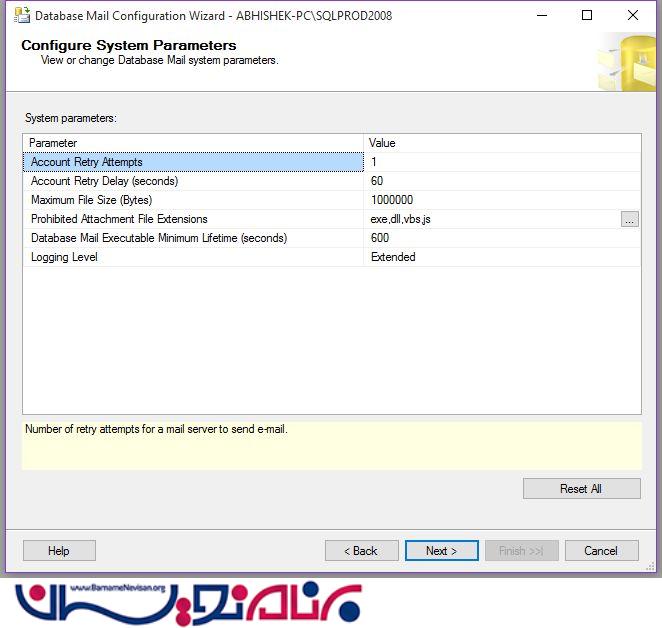
Task: Cancel the Database Mail wizard
Action: pyautogui.click(x=601, y=551)
